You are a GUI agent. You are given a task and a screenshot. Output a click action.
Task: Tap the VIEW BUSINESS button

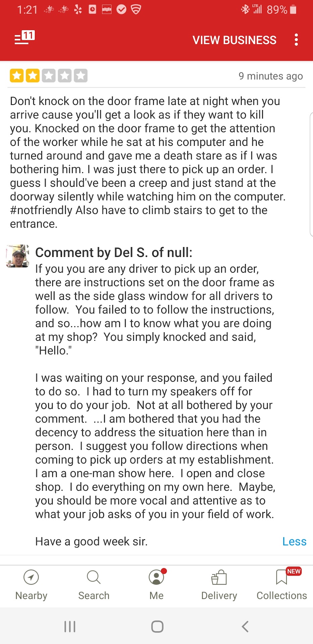pos(234,40)
